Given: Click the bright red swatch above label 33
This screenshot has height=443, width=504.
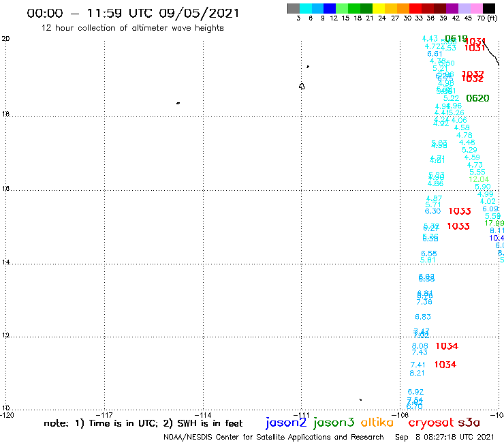Looking at the screenshot, I should pyautogui.click(x=415, y=8).
